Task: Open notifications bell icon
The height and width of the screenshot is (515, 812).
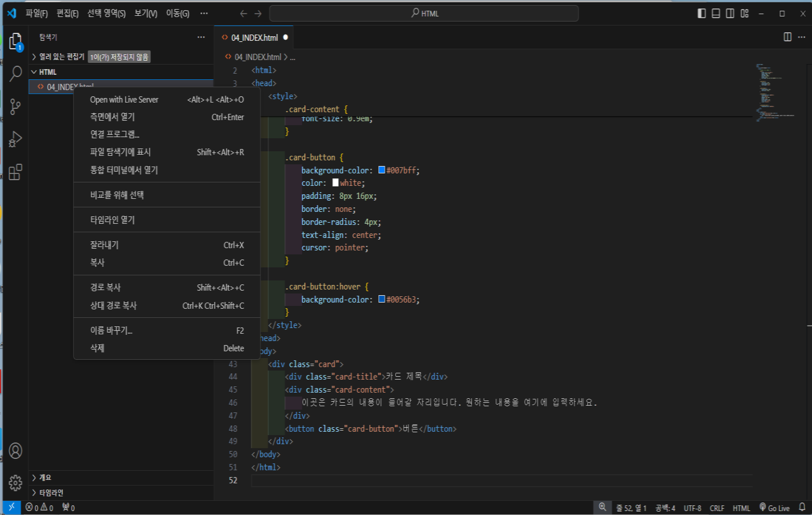Action: 802,508
